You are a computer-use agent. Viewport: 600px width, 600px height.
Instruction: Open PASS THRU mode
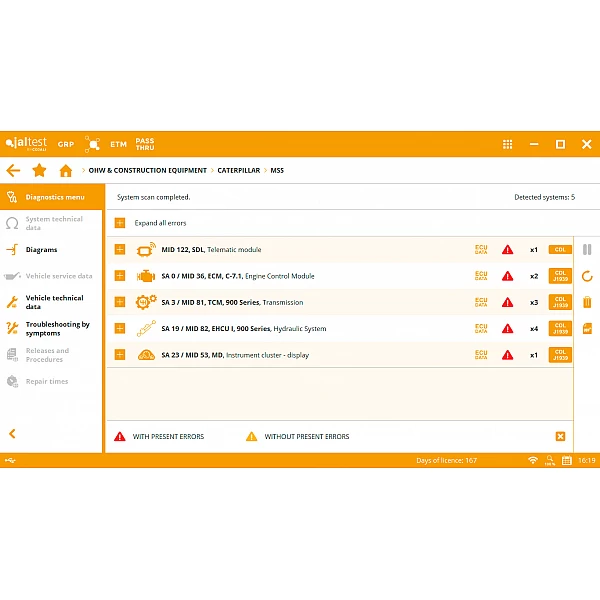click(145, 144)
